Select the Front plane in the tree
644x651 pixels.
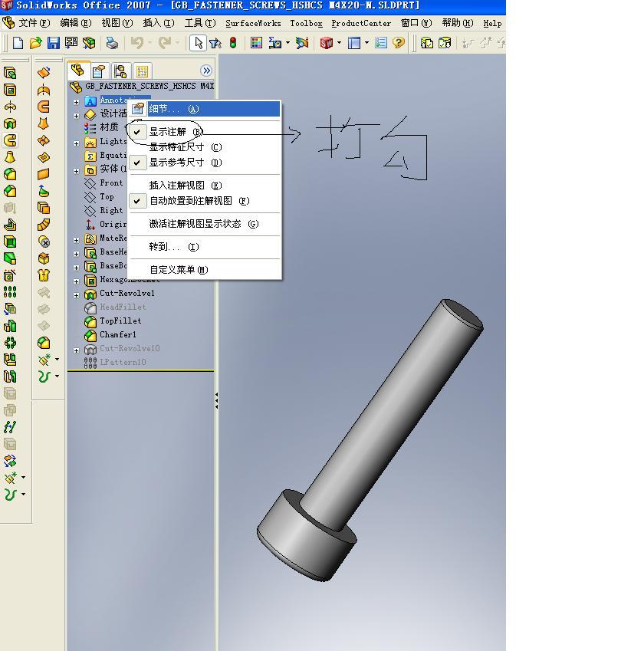point(111,182)
